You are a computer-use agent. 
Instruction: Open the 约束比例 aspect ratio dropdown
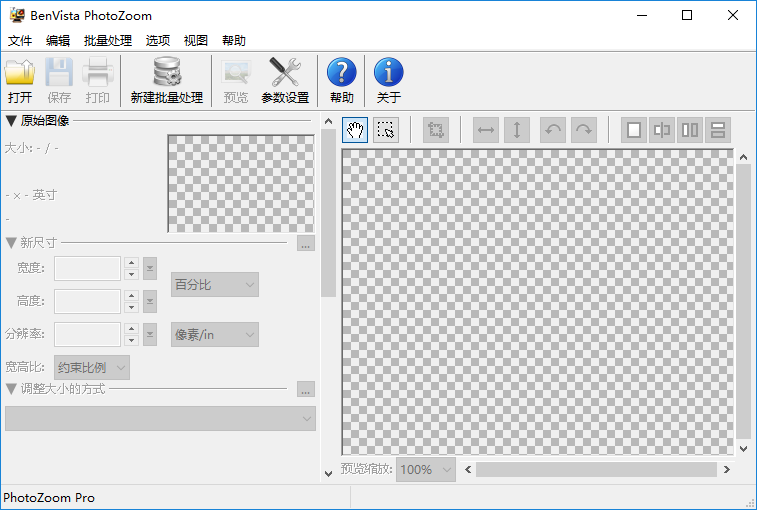[x=92, y=368]
